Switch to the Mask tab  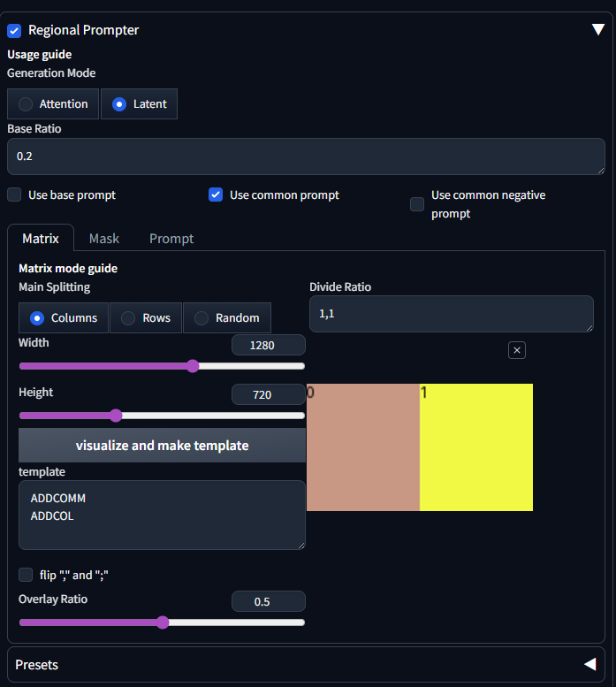click(104, 239)
